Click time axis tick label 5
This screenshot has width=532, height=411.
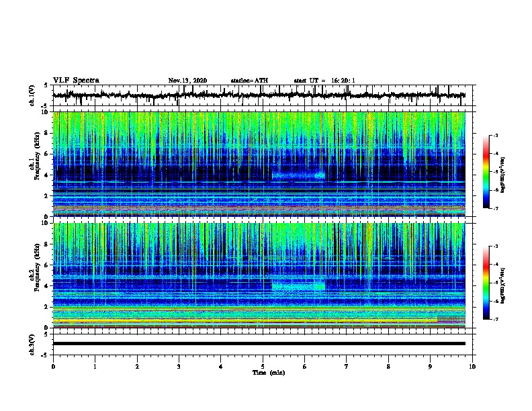coord(263,367)
